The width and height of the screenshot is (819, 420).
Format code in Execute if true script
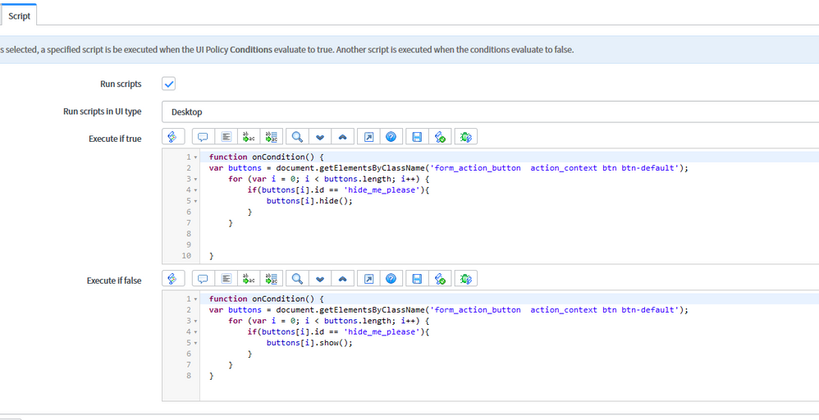(x=226, y=137)
